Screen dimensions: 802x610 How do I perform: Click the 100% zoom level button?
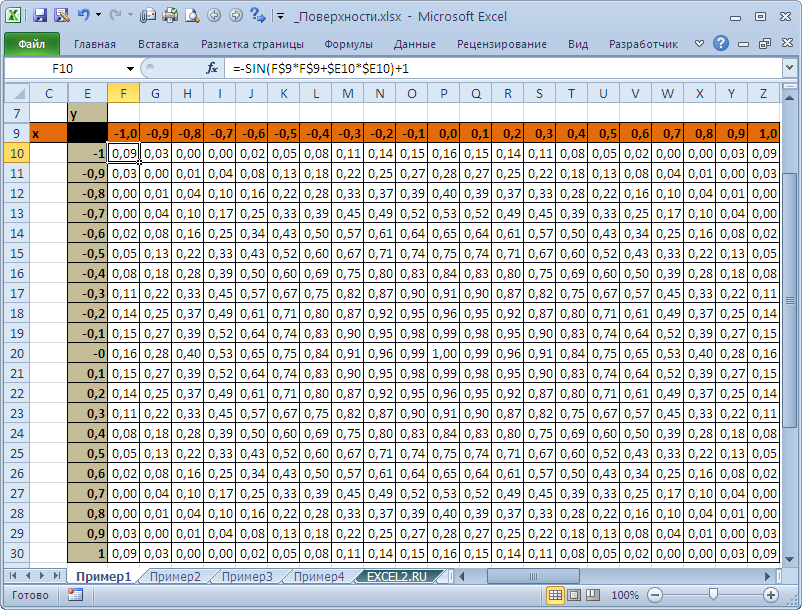(625, 595)
